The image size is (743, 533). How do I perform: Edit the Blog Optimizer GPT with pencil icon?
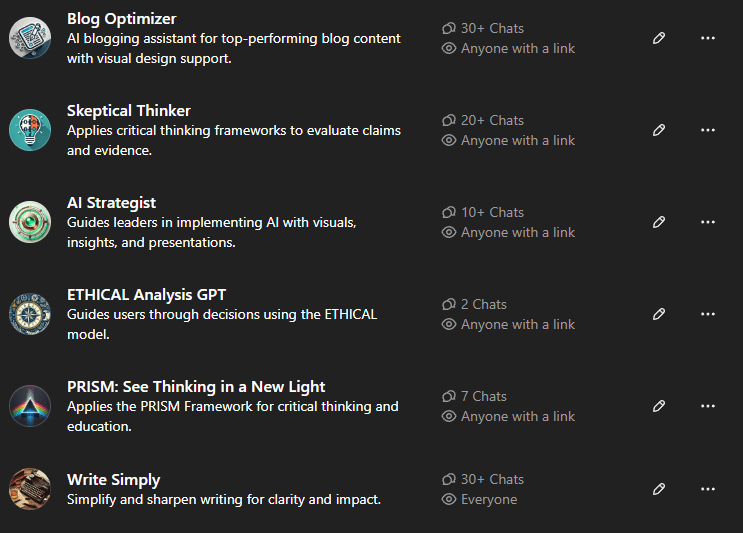click(x=659, y=38)
